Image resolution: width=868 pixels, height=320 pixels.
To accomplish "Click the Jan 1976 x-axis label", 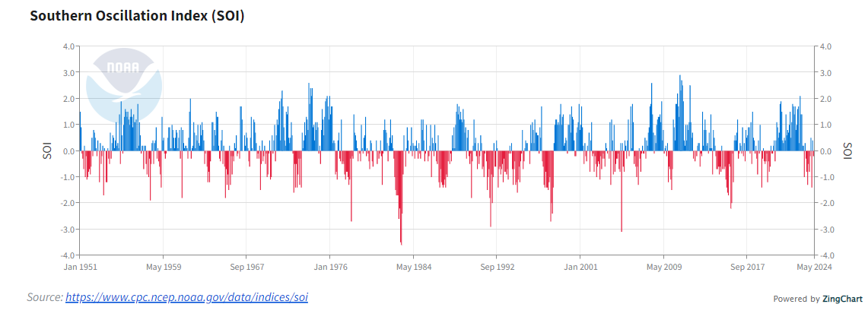I will (330, 267).
